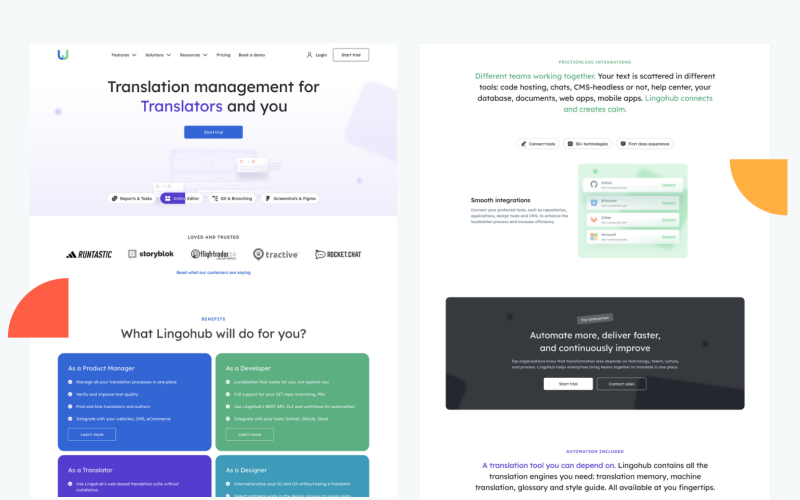This screenshot has width=800, height=500.
Task: Click the As a Product Manager card title
Action: (x=101, y=368)
